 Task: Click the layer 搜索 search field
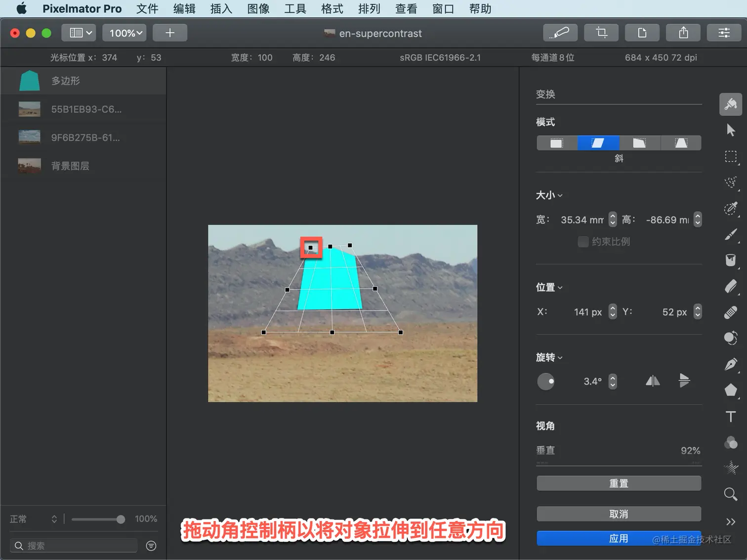click(x=74, y=546)
